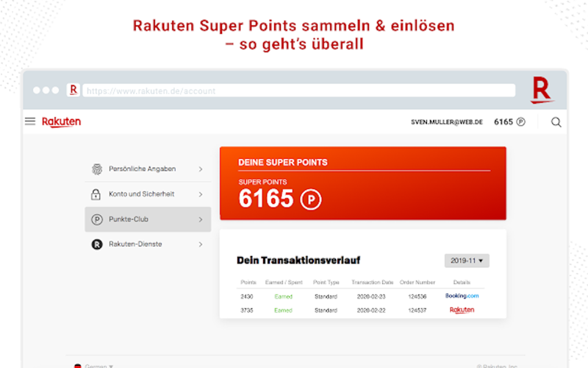This screenshot has width=588, height=368.
Task: Click the black R icon for Rakuten-Dienste
Action: (x=97, y=244)
